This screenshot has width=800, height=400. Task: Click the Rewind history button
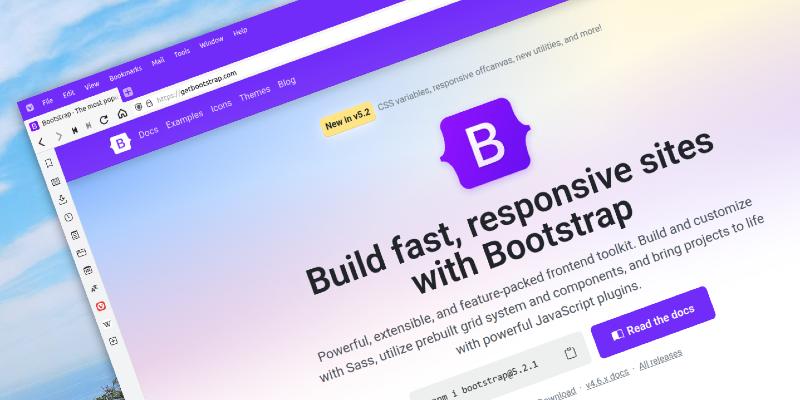pyautogui.click(x=74, y=131)
